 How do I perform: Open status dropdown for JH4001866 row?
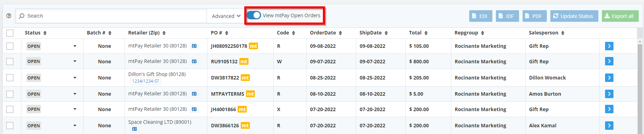click(75, 109)
